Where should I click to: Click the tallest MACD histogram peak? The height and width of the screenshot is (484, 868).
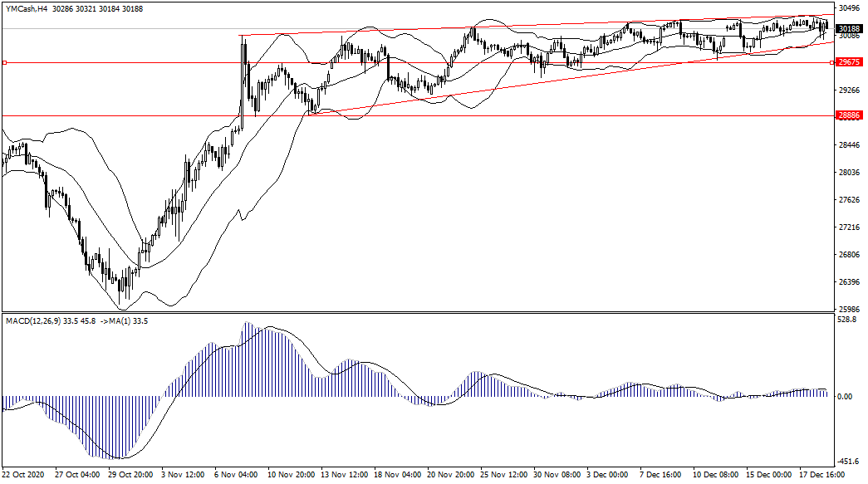click(246, 324)
